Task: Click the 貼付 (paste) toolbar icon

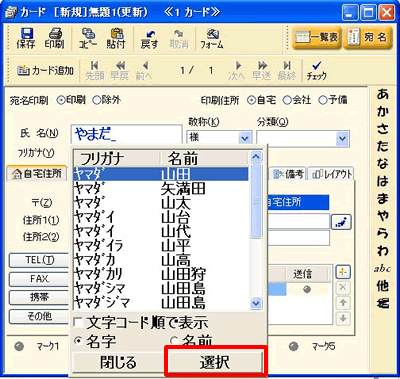Action: click(x=116, y=38)
